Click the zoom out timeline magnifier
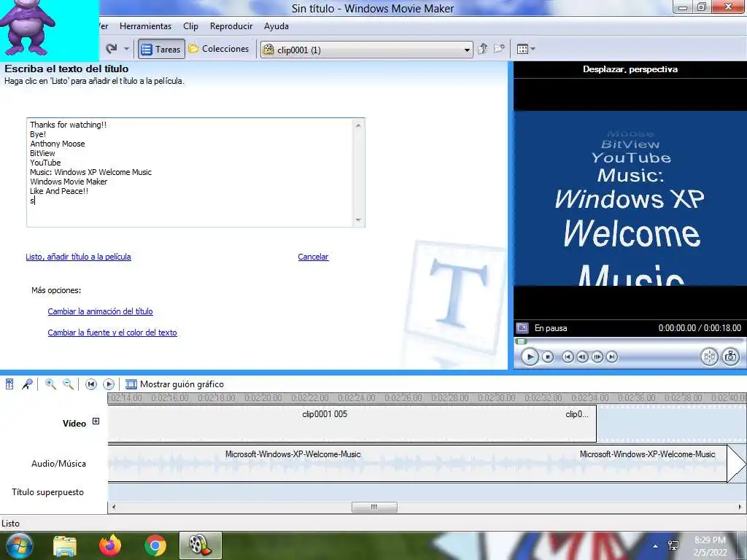Viewport: 747px width, 560px height. 68,384
